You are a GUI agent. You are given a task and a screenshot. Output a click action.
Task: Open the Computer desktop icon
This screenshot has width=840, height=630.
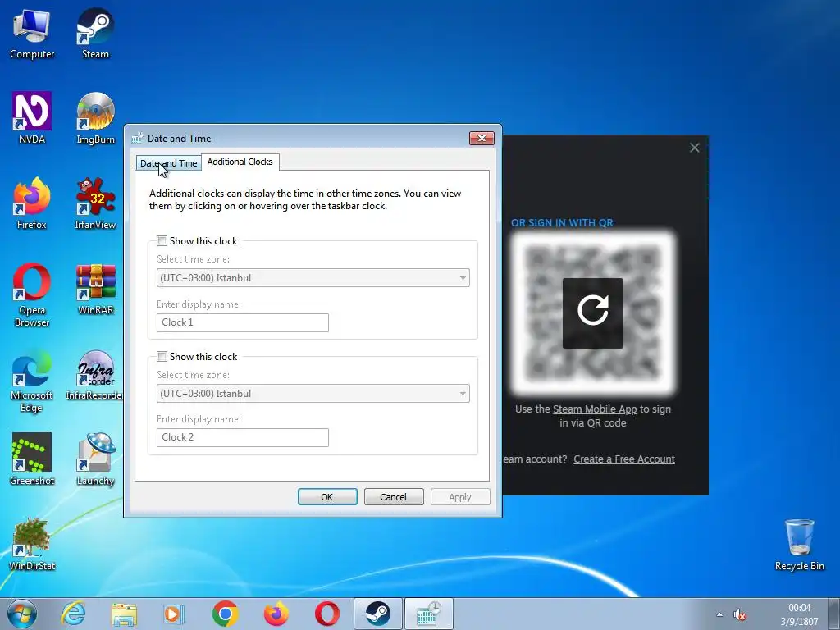(32, 34)
